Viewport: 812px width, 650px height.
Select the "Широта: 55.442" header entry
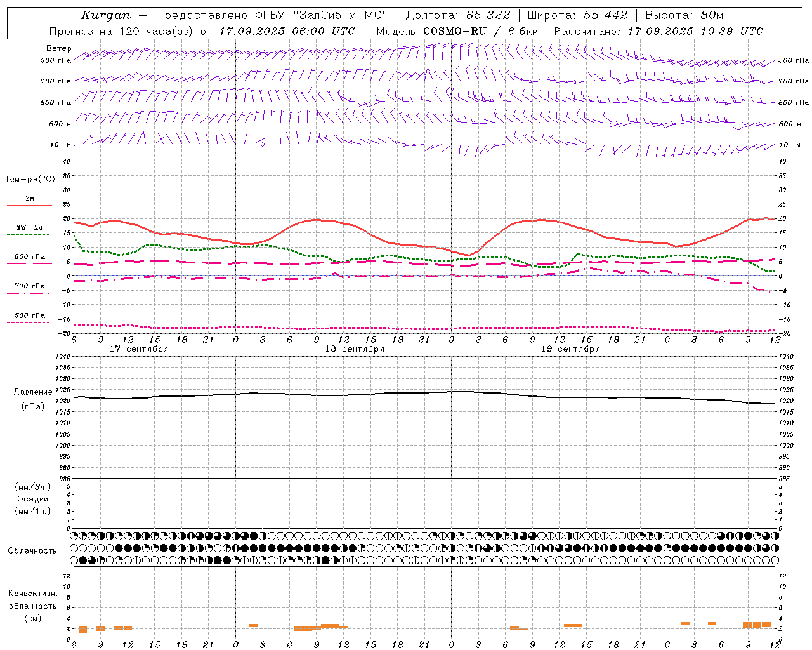point(577,15)
